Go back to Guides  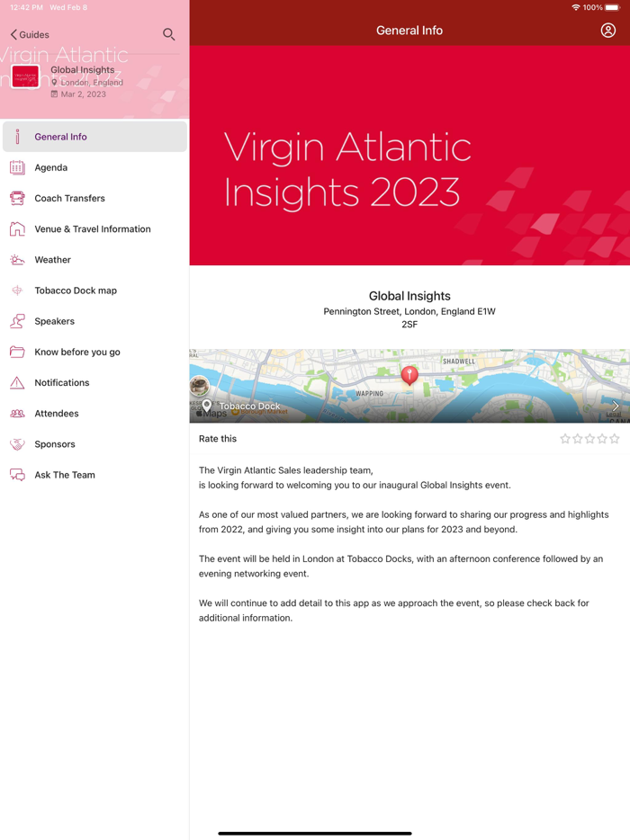[30, 34]
